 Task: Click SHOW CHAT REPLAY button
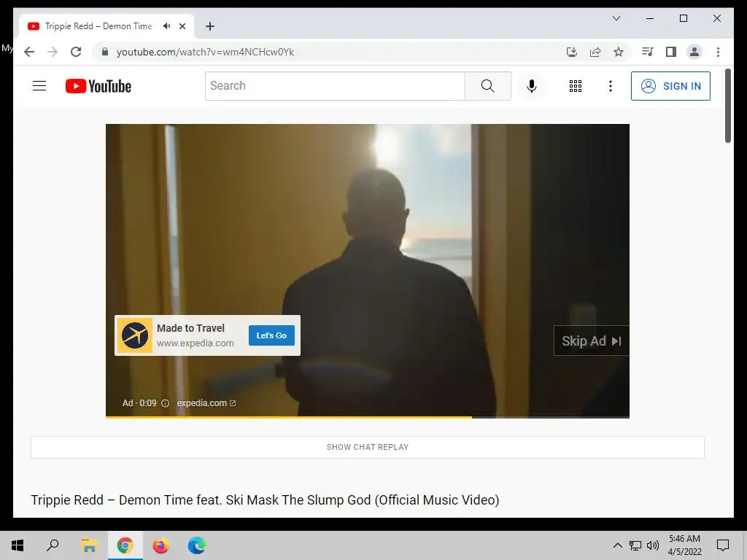coord(368,447)
